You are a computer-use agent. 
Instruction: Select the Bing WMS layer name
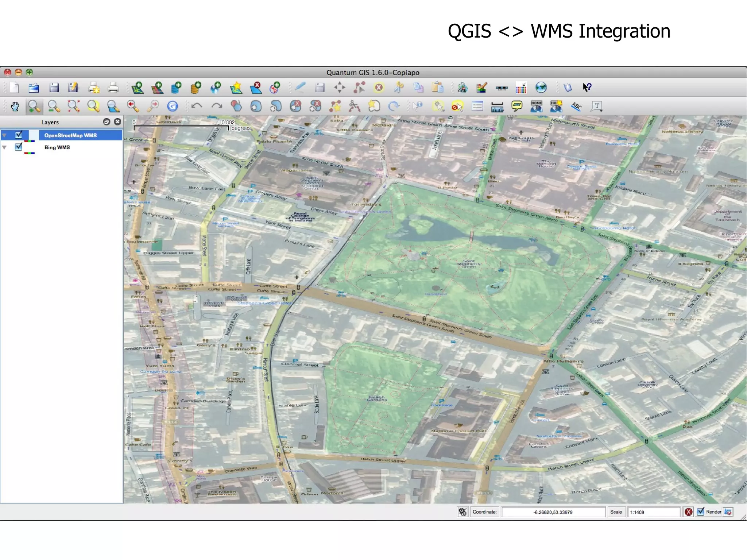point(57,147)
